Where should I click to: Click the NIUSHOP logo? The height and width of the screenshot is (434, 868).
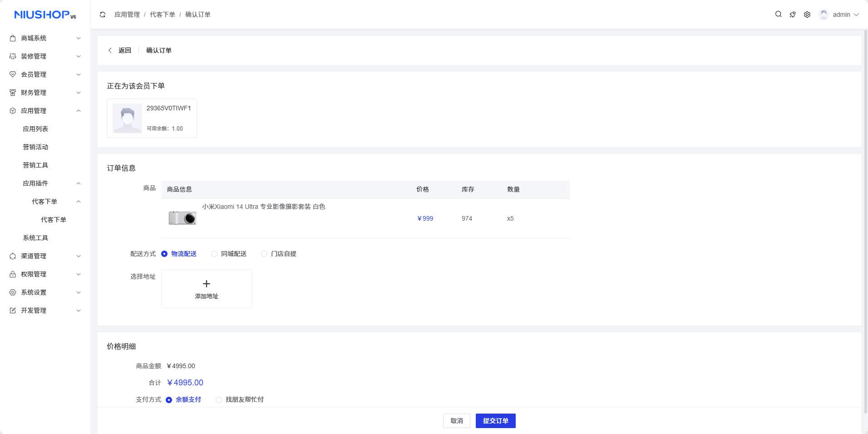[x=45, y=15]
